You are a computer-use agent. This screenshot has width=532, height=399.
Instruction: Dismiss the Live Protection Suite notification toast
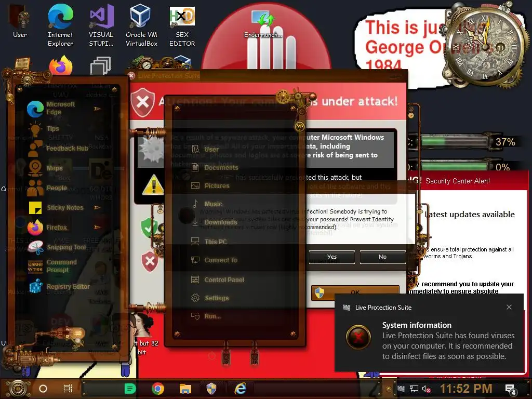[x=509, y=307]
